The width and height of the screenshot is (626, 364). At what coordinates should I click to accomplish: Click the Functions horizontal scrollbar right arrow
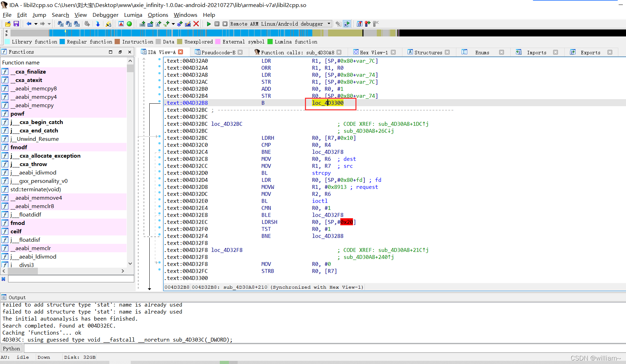(x=123, y=271)
